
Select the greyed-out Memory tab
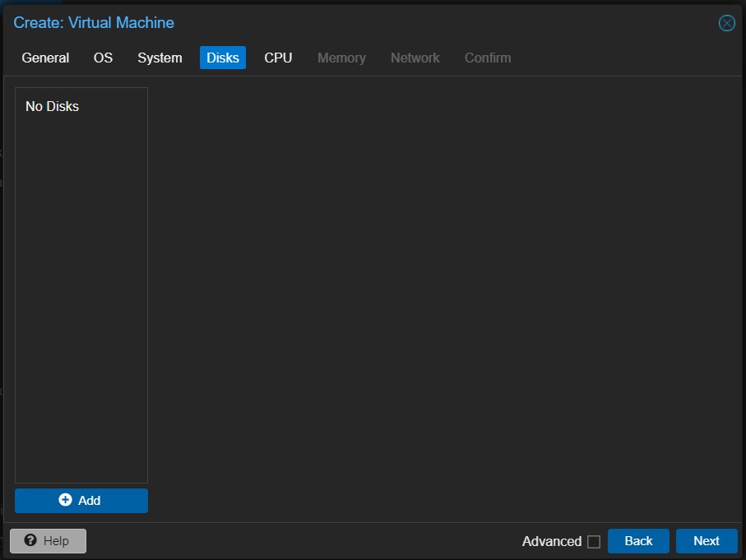click(x=341, y=58)
